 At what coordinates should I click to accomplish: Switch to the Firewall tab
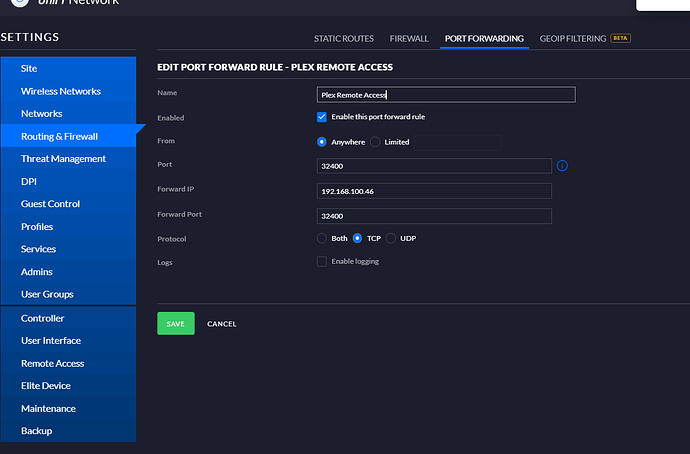pos(409,39)
